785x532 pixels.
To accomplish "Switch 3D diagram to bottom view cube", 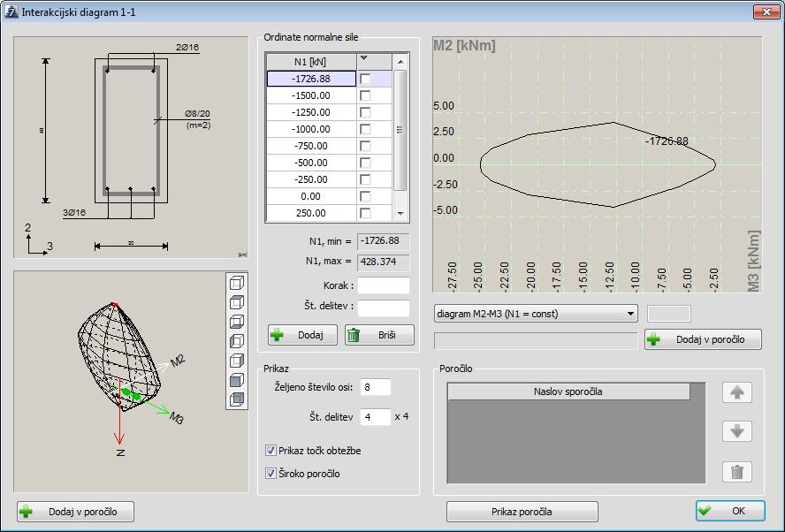I will pos(237,322).
